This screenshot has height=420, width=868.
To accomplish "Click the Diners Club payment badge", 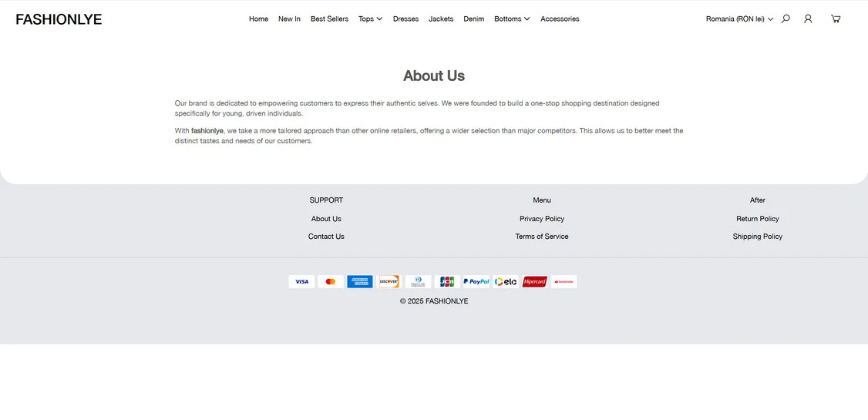I will pos(418,281).
